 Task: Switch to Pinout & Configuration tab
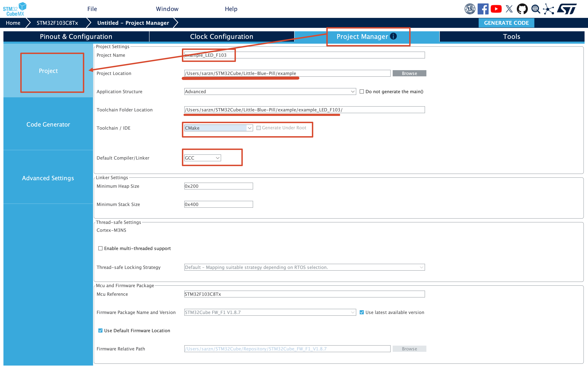76,37
